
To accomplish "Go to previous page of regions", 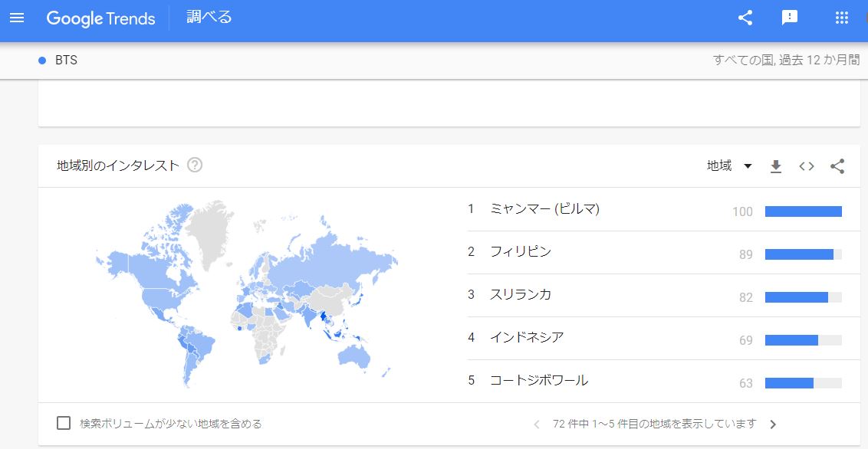I will pos(537,424).
